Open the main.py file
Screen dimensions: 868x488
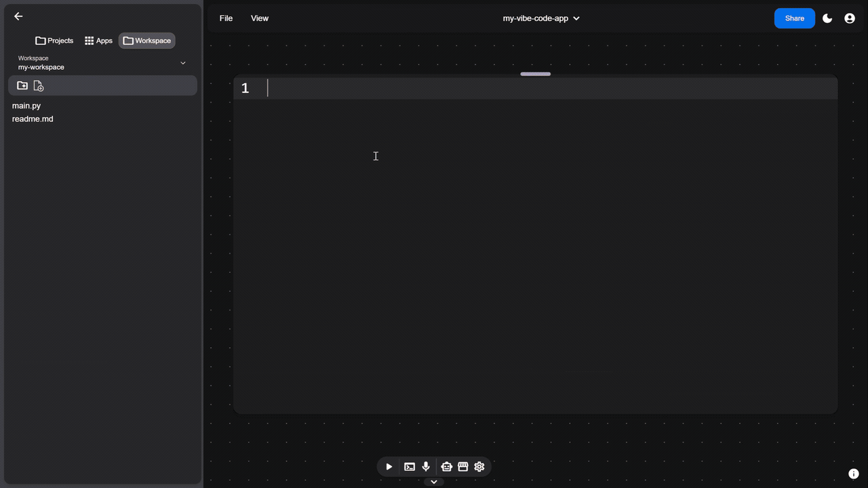(x=26, y=106)
